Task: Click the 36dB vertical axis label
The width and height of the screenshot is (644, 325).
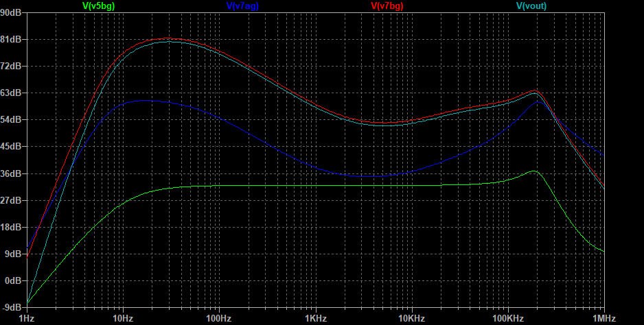Action: coord(11,173)
